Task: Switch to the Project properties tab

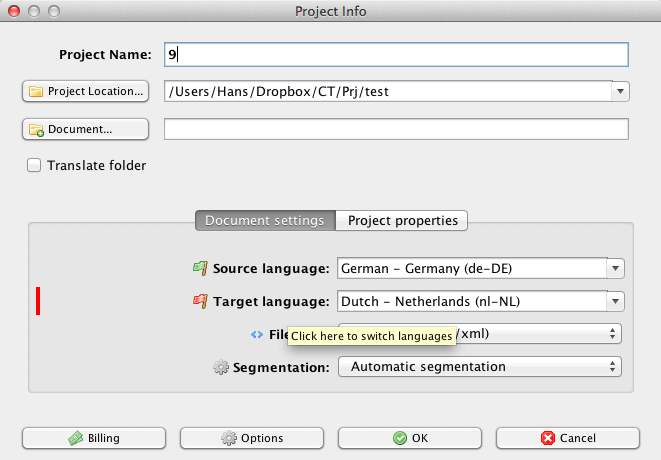Action: [x=402, y=220]
